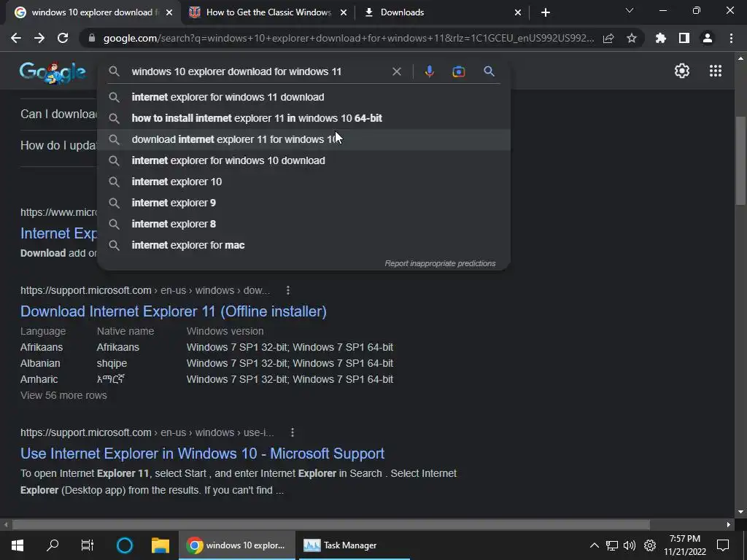Open a new Chrome tab

point(546,12)
